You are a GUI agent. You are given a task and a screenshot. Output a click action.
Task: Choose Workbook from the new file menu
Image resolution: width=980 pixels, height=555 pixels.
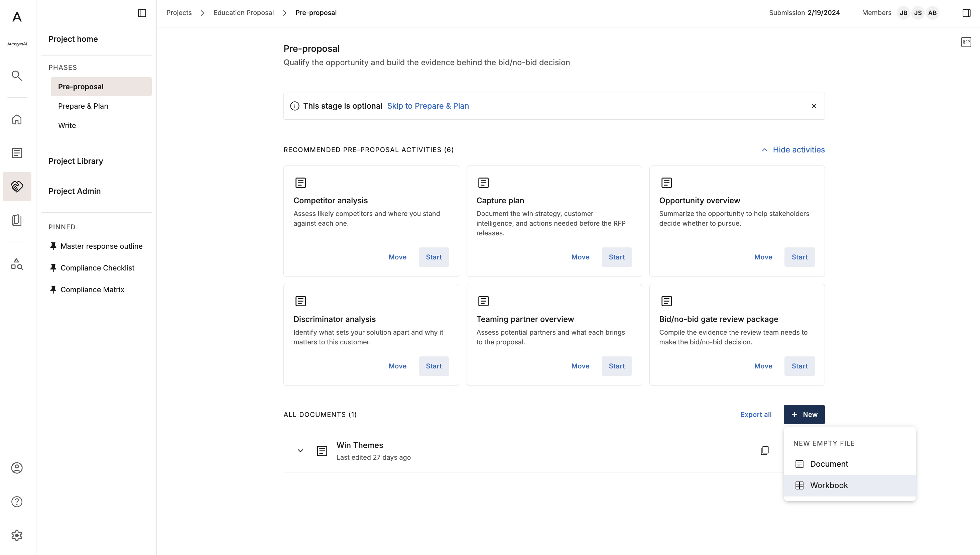pyautogui.click(x=850, y=485)
